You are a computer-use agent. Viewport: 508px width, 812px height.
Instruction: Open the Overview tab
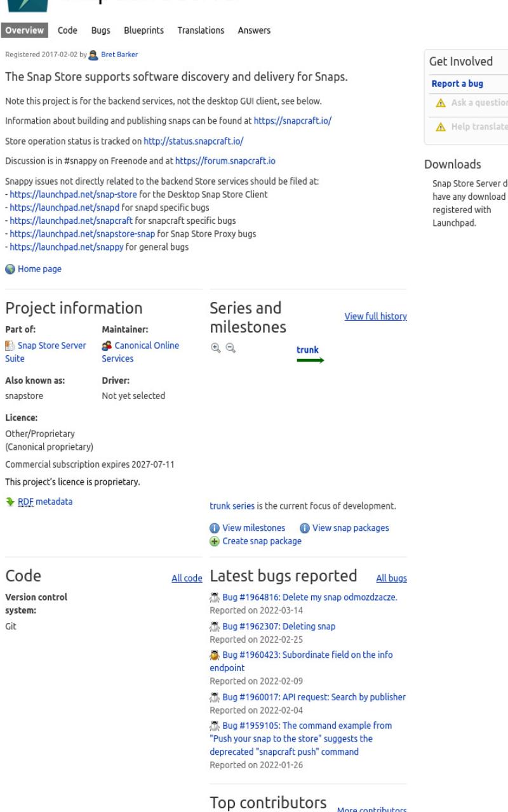25,30
